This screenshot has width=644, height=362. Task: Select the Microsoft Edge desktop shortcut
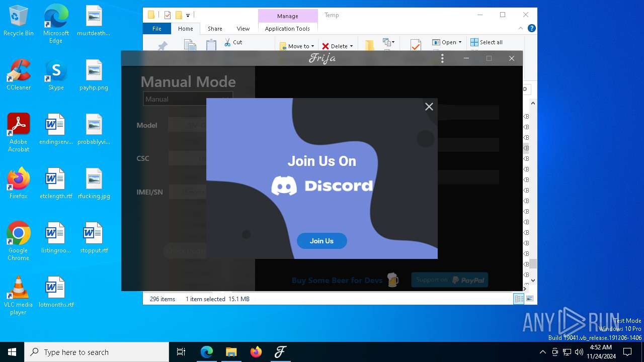(56, 24)
